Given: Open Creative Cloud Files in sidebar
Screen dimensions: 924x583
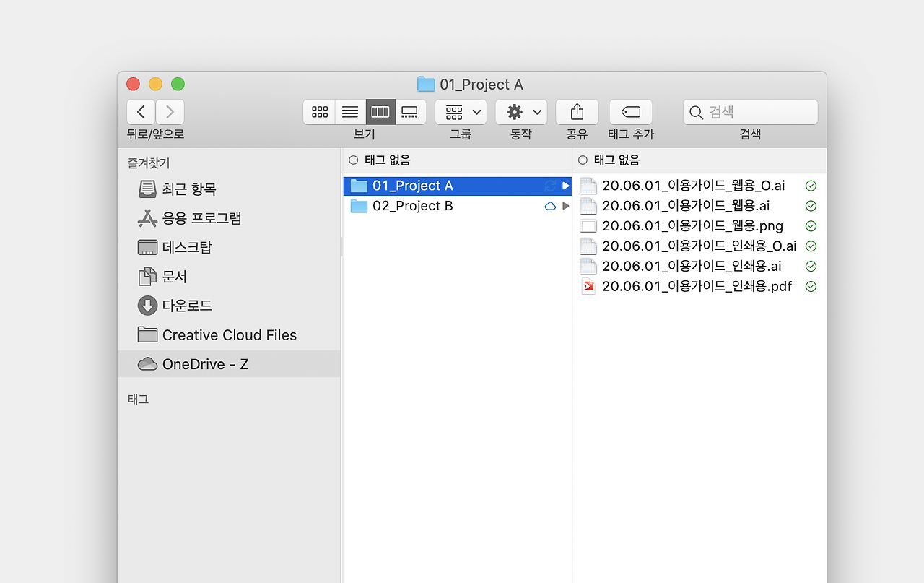Looking at the screenshot, I should [x=229, y=335].
